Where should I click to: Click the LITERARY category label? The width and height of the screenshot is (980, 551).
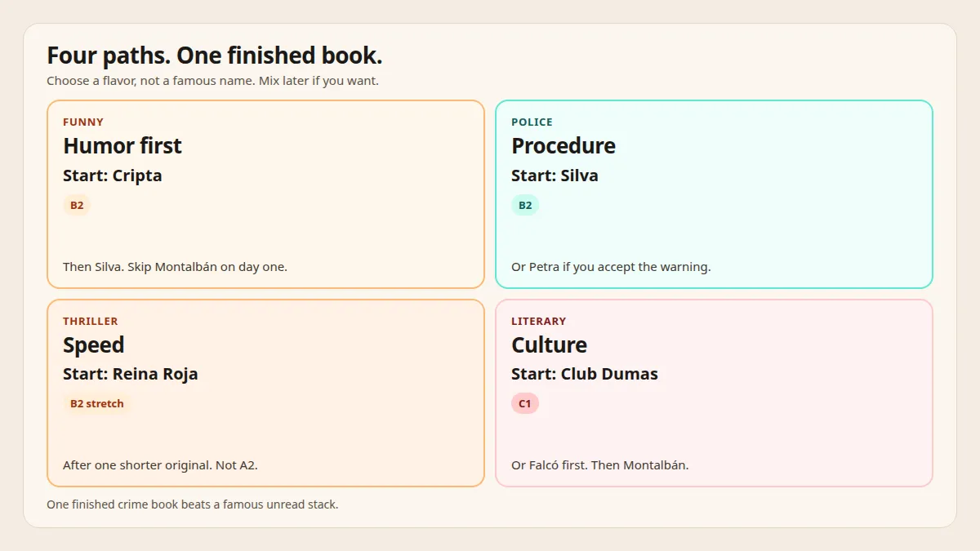pos(538,321)
